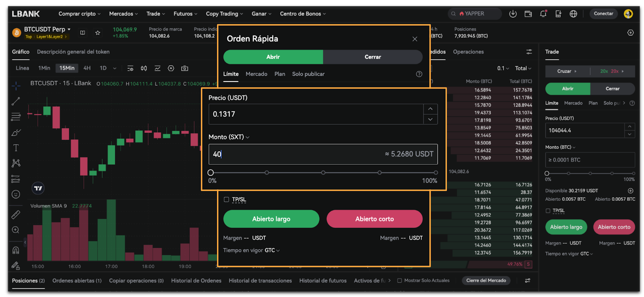
Task: Add BTCUSDT to favorites star
Action: 98,33
